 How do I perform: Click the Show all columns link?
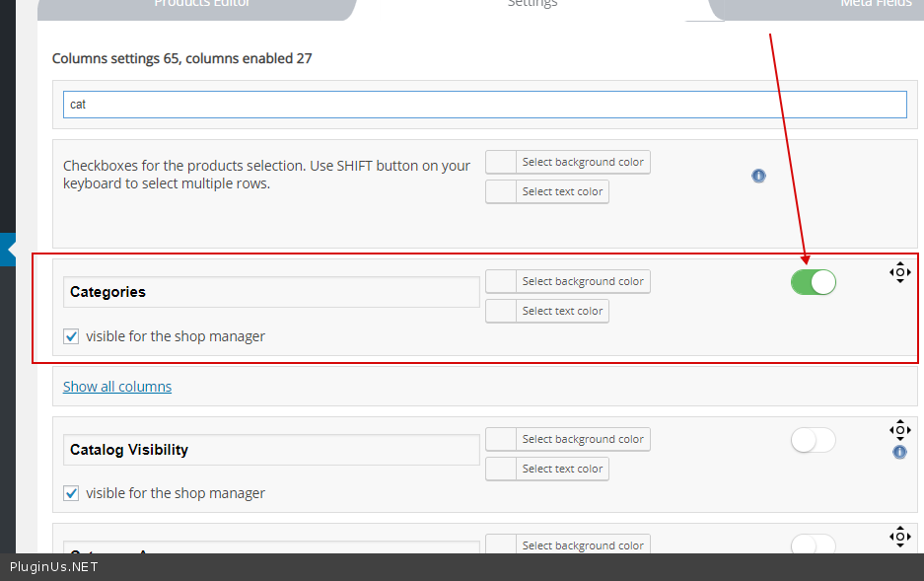tap(117, 387)
